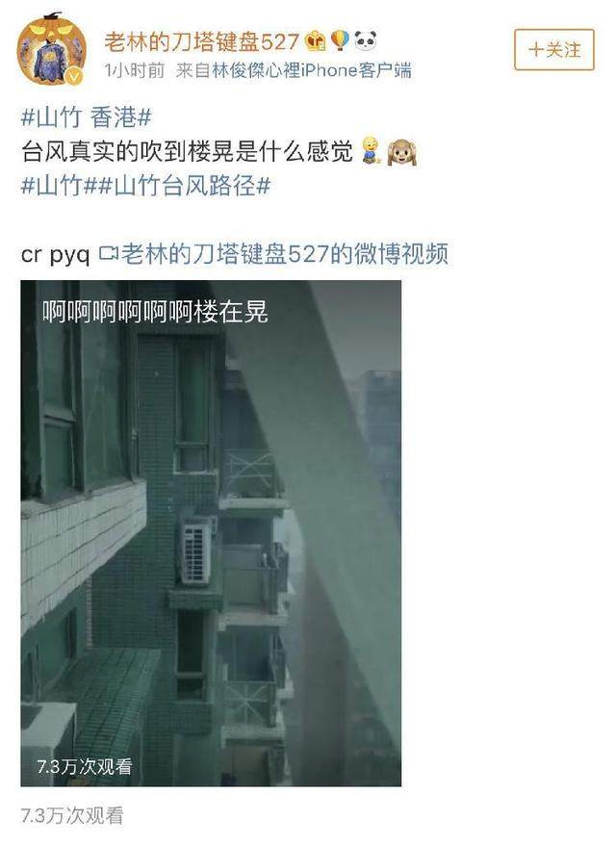Open the #山竹台风路径# hashtag
Viewport: 616px width, 846px height.
click(x=185, y=186)
